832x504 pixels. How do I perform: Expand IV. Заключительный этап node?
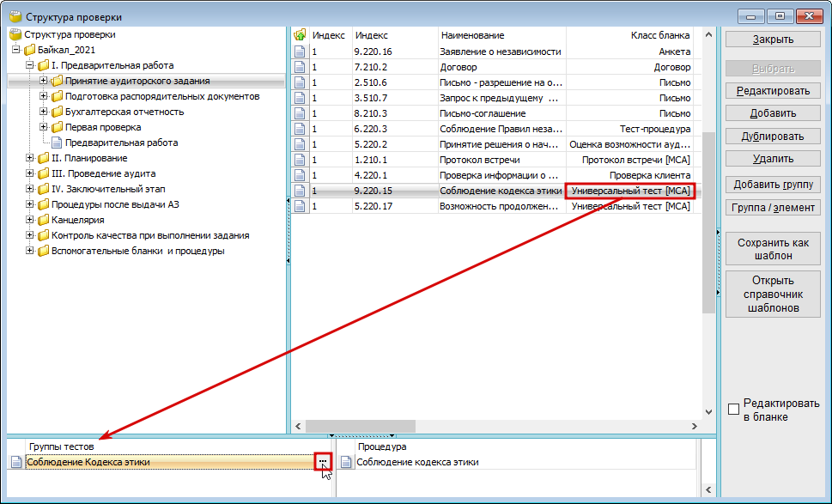coord(30,189)
